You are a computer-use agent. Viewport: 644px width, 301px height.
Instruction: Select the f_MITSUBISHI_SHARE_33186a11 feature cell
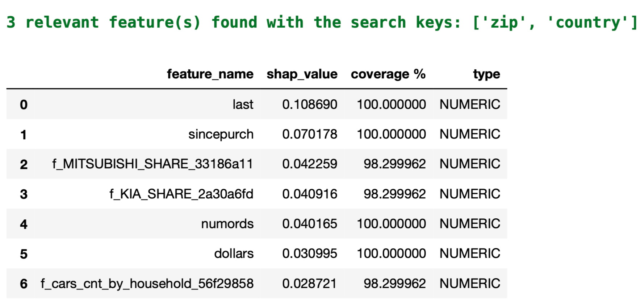152,164
